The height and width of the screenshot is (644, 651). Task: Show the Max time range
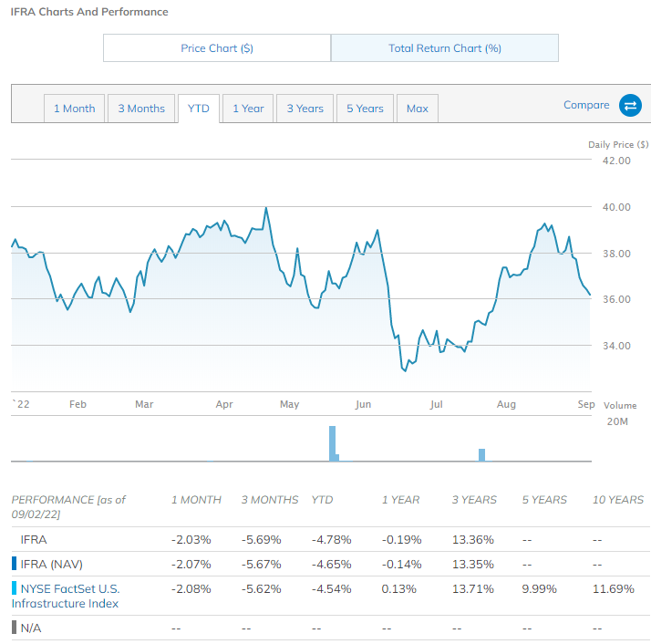418,109
